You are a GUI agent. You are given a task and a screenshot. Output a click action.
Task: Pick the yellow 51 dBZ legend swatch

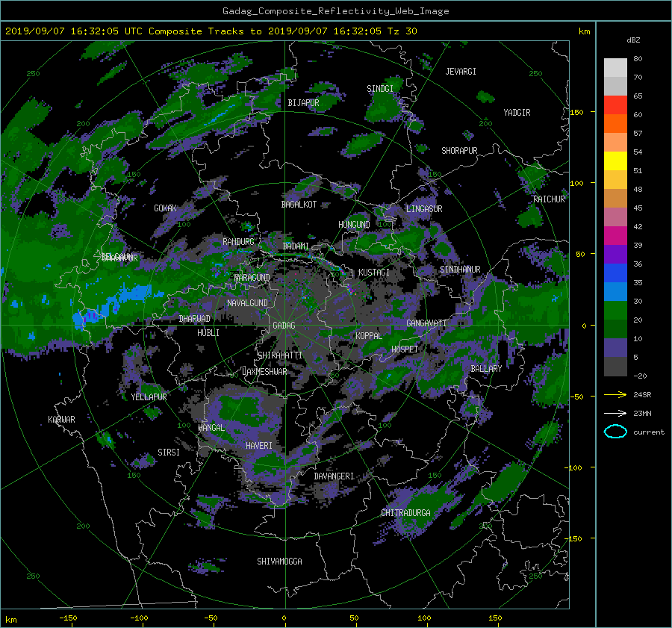(615, 161)
